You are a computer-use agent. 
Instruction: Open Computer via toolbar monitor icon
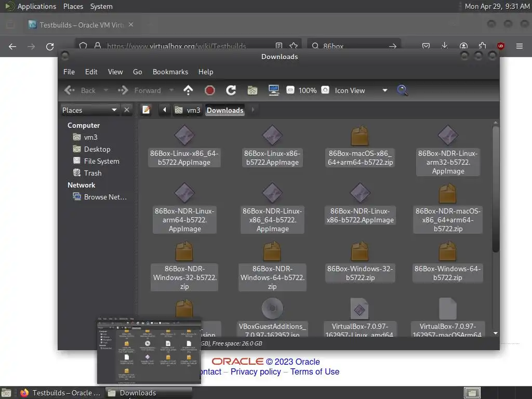tap(274, 90)
